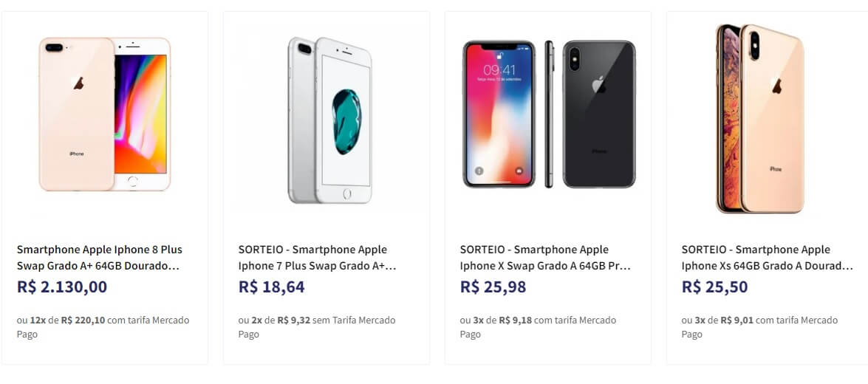Select the R$ 25,98 price
Image resolution: width=868 pixels, height=384 pixels.
493,287
